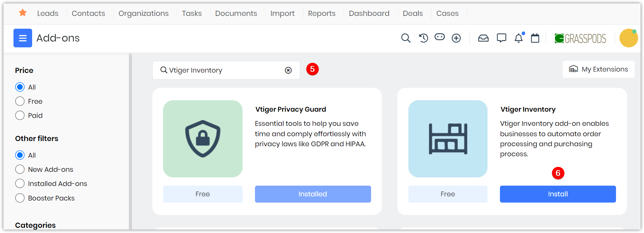Open the Cases module
This screenshot has height=233, width=644.
click(x=447, y=13)
